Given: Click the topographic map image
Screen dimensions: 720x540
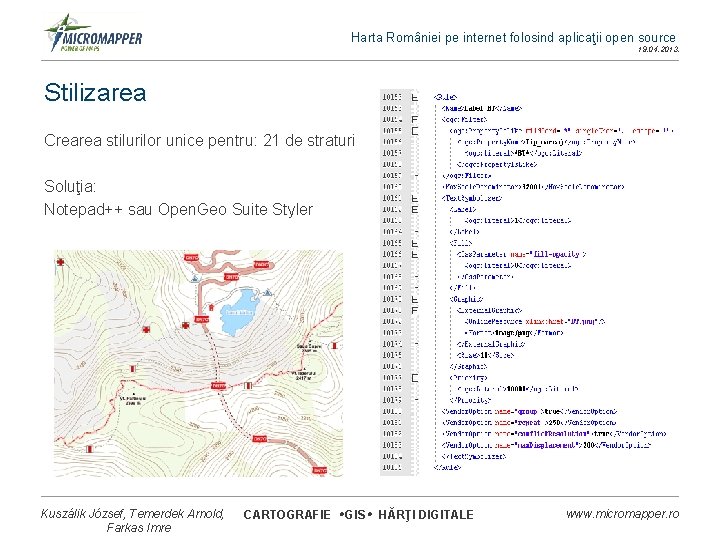Looking at the screenshot, I should [x=198, y=363].
